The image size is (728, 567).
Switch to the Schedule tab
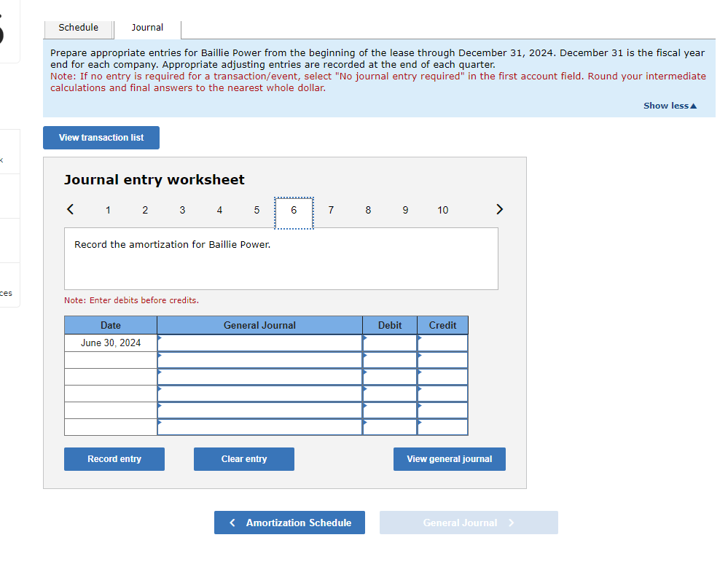pos(78,27)
